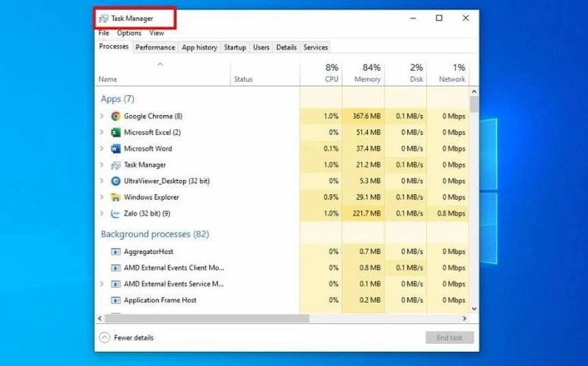Select the AggregatorHost row name

(148, 252)
